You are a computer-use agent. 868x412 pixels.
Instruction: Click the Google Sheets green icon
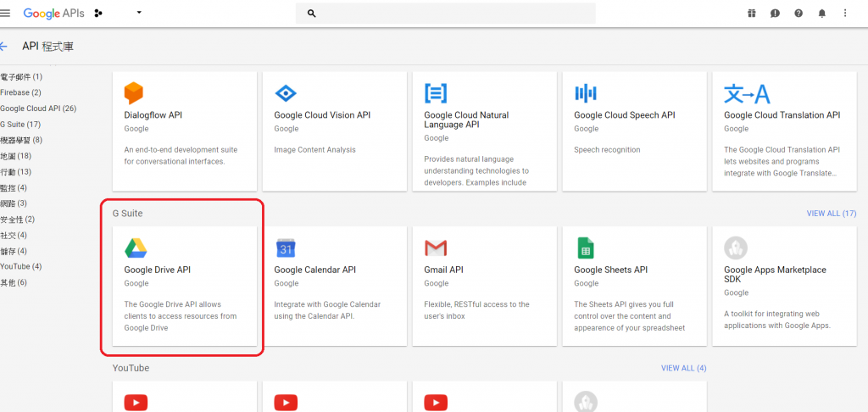tap(585, 248)
